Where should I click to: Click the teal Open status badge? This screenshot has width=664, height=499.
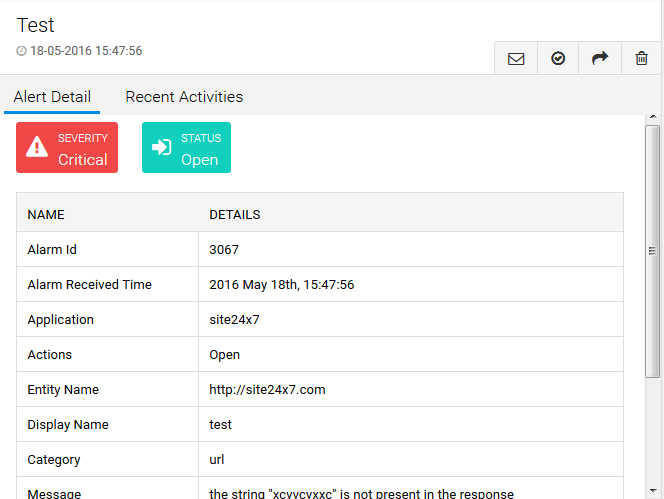click(x=187, y=148)
